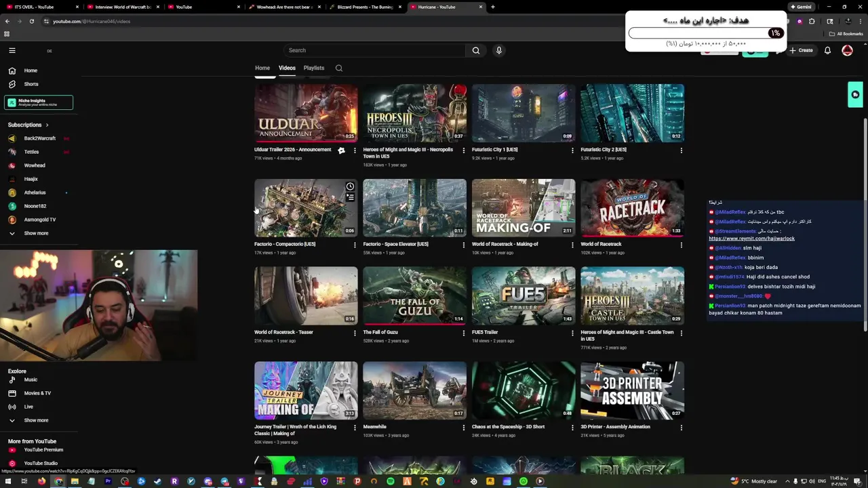Reload the page in browser toolbar
The image size is (868, 488).
(31, 21)
